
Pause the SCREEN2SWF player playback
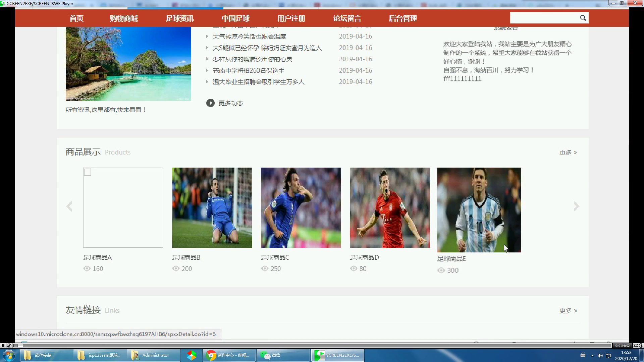tap(3, 346)
